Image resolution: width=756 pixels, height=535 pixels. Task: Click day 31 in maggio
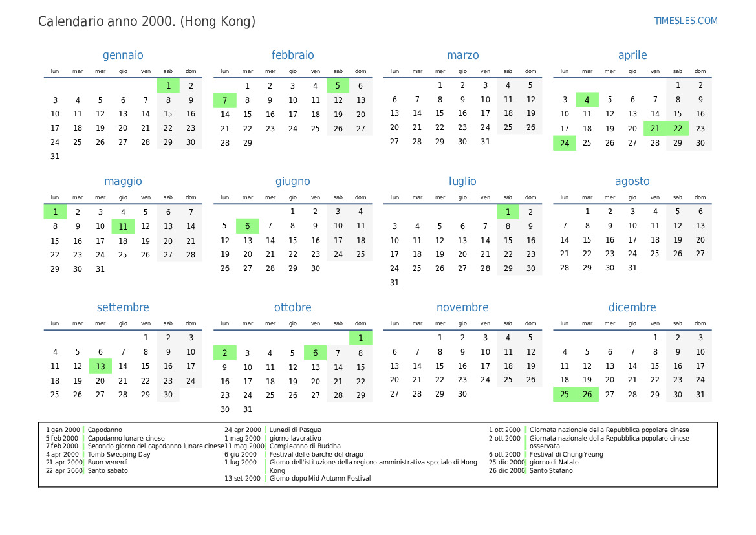100,268
